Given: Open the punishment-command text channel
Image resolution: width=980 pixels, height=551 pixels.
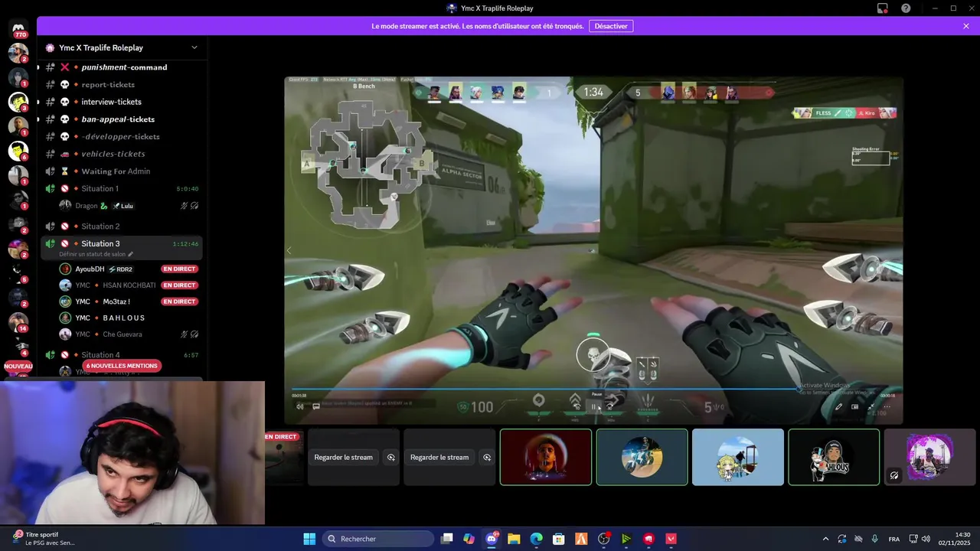Looking at the screenshot, I should click(123, 67).
